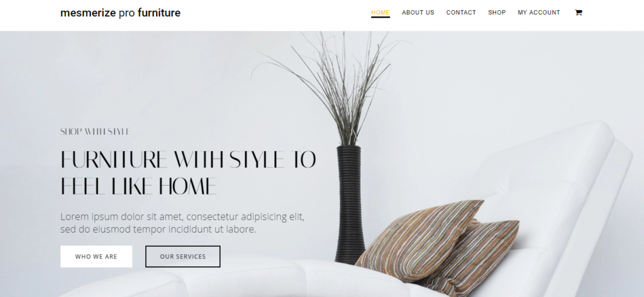Go to MY ACCOUNT
Viewport: 644px width, 297px height.
coord(539,13)
